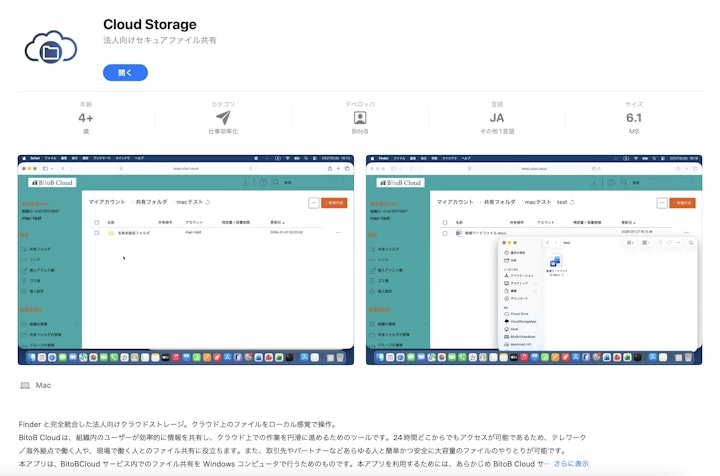Click the line starting Finder と完全統合した
Viewport: 720px width, 476px height.
178,424
